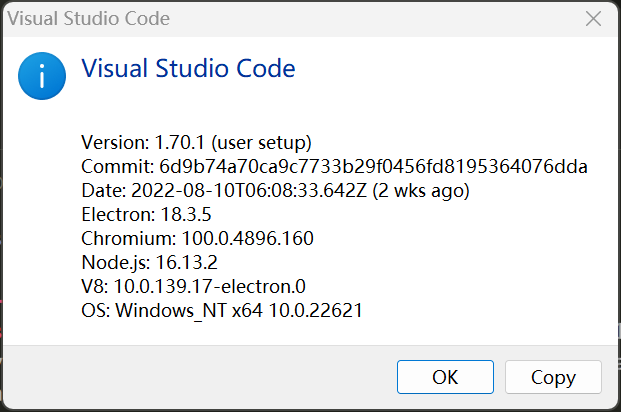Viewport: 621px width, 412px height.
Task: Click the blue information icon
Action: [x=42, y=76]
